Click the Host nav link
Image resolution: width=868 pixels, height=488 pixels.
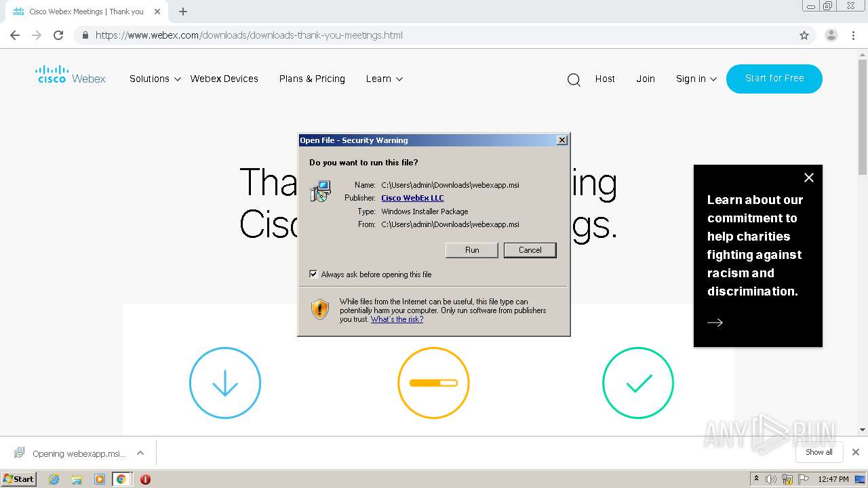[x=605, y=79]
